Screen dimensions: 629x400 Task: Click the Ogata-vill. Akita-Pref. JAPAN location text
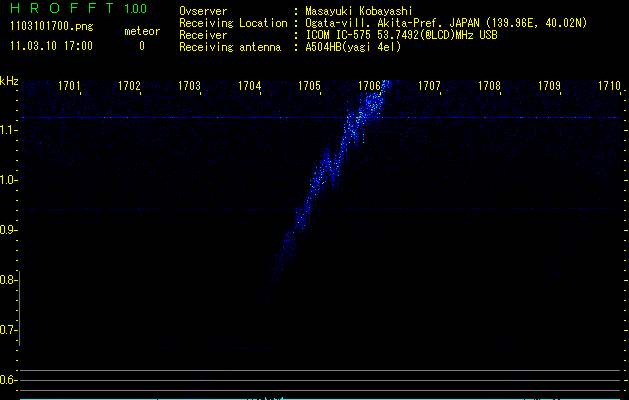[x=446, y=23]
